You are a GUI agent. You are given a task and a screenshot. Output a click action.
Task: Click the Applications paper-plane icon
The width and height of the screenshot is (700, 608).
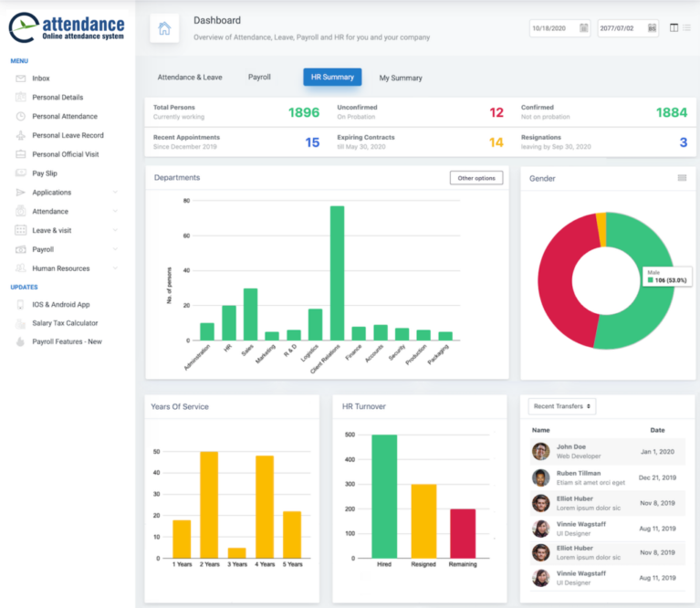click(x=21, y=193)
